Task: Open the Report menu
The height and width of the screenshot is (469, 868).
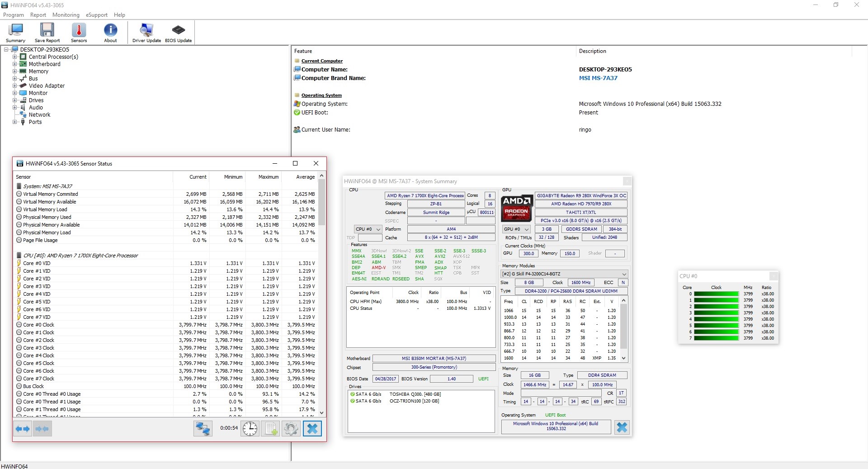Action: [38, 15]
